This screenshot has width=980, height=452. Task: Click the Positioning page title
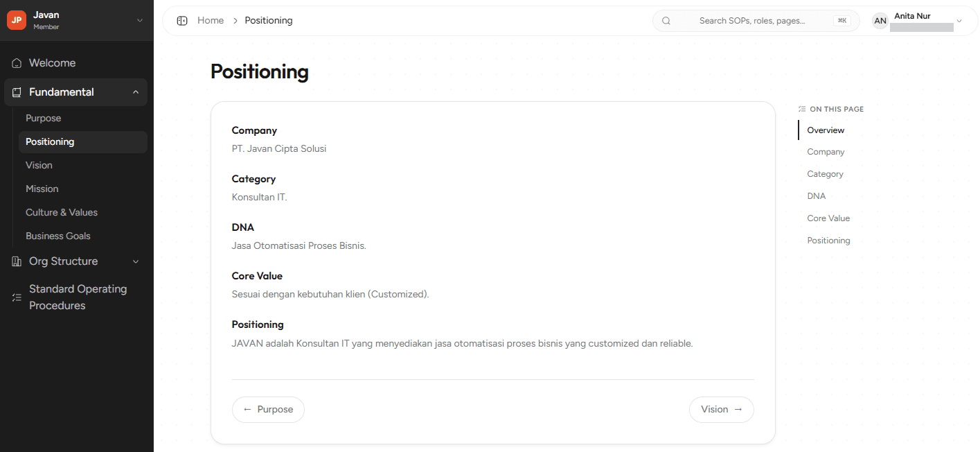pyautogui.click(x=260, y=72)
